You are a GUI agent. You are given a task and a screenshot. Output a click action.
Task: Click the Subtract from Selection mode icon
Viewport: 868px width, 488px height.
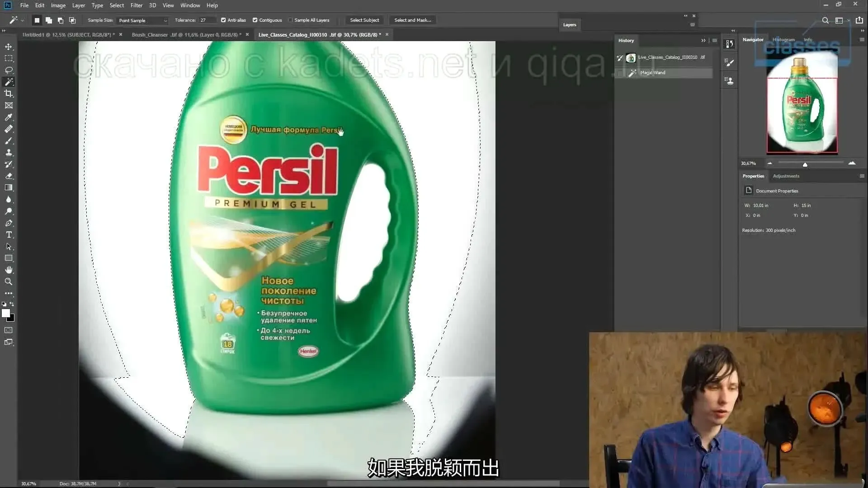click(61, 20)
